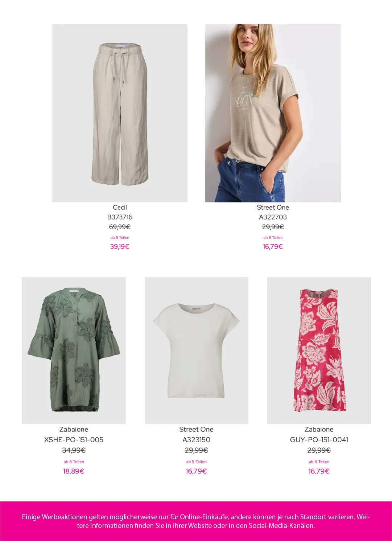Open the Cecil beige trousers image
The width and height of the screenshot is (392, 541).
(x=120, y=113)
